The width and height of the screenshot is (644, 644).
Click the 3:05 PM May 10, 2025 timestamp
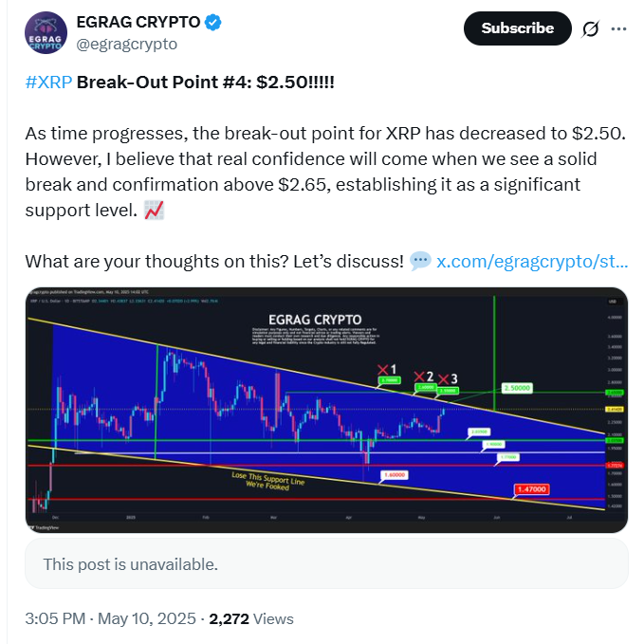tap(112, 618)
